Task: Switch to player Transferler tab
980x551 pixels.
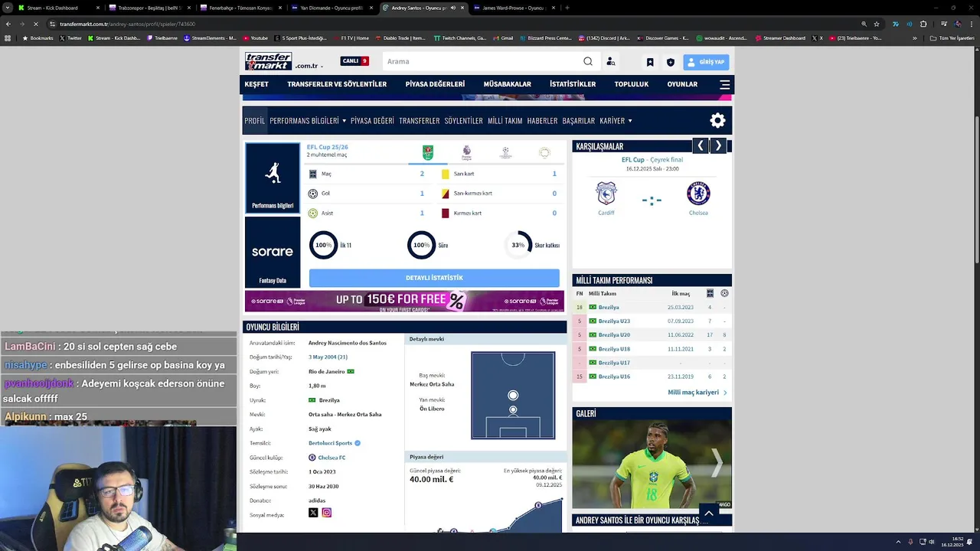Action: click(419, 121)
